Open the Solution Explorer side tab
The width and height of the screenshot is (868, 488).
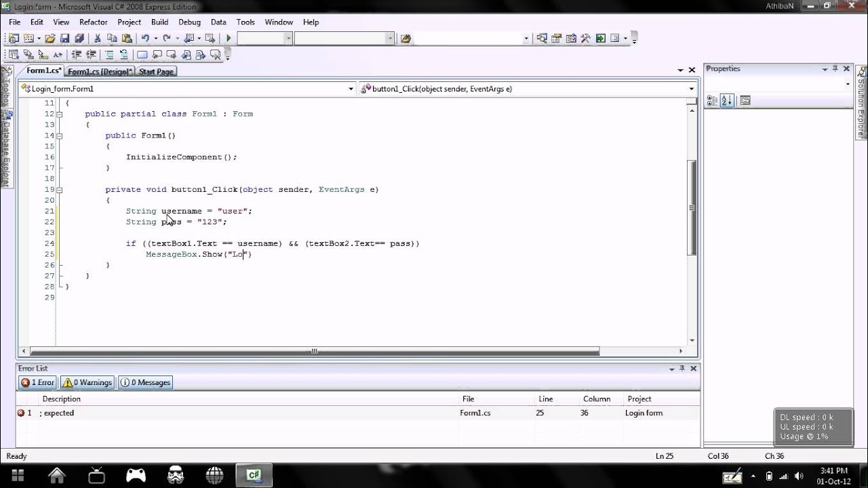862,103
